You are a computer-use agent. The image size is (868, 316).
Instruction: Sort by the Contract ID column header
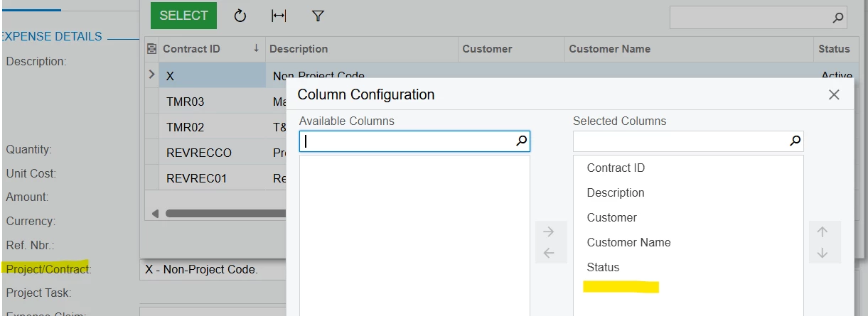click(205, 49)
